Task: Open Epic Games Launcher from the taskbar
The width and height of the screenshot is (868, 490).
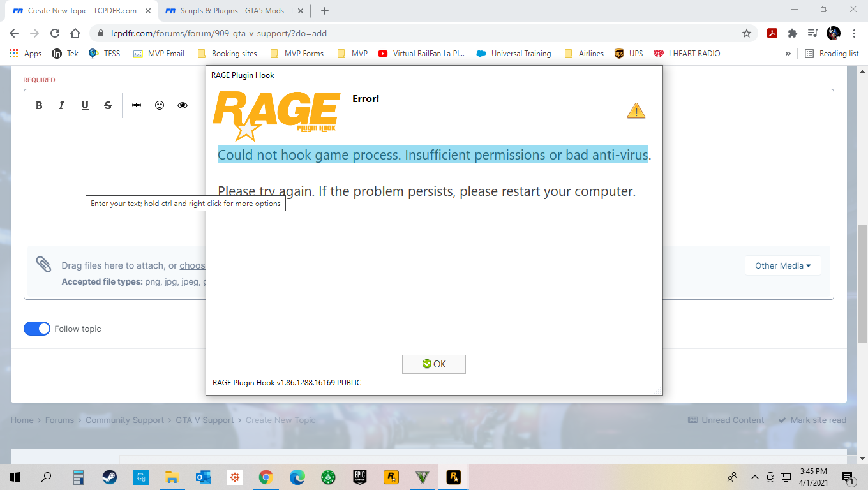Action: (360, 477)
